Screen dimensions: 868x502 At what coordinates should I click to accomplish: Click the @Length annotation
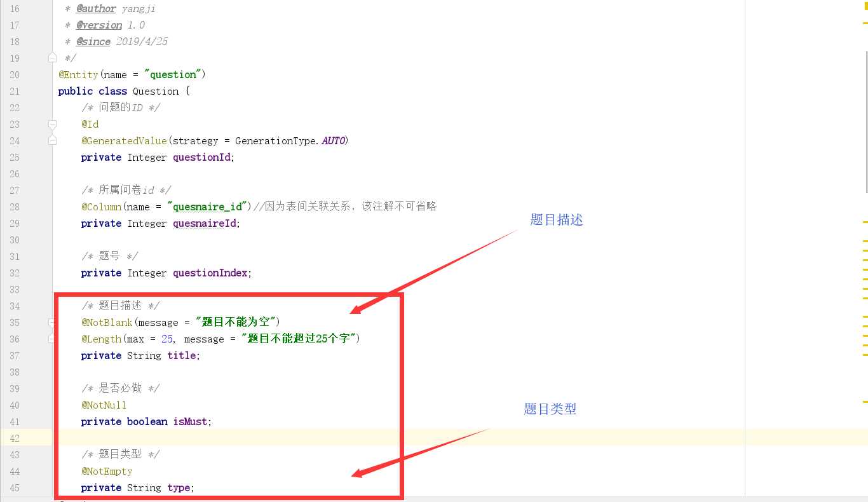pyautogui.click(x=101, y=339)
